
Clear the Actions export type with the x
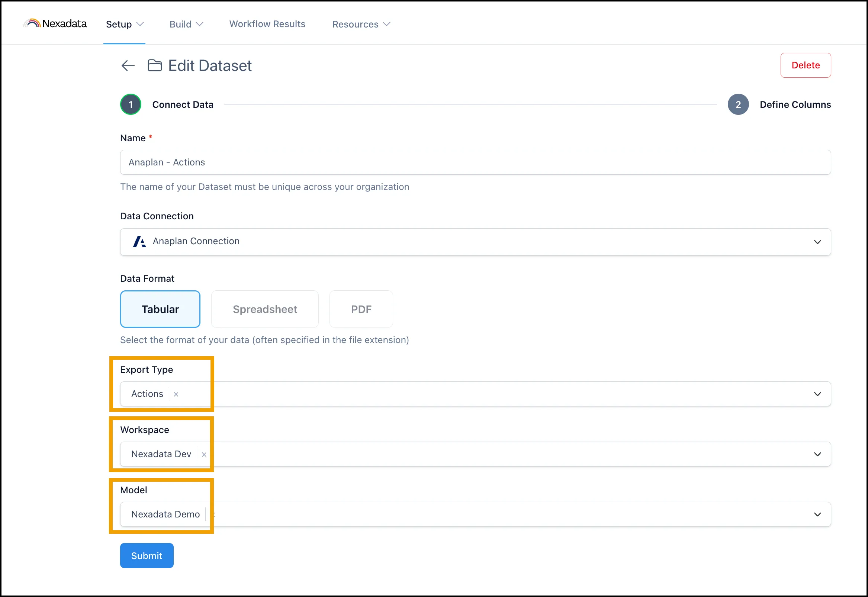tap(176, 394)
